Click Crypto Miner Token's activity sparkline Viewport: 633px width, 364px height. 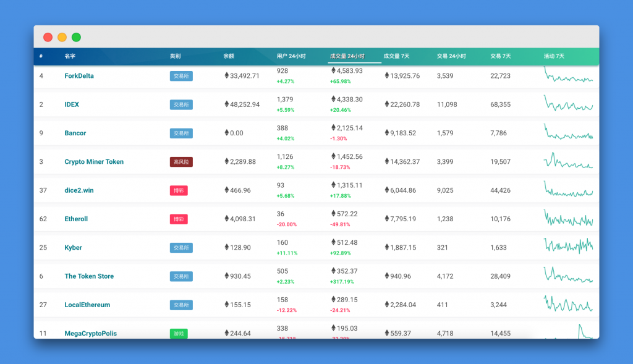pos(569,160)
